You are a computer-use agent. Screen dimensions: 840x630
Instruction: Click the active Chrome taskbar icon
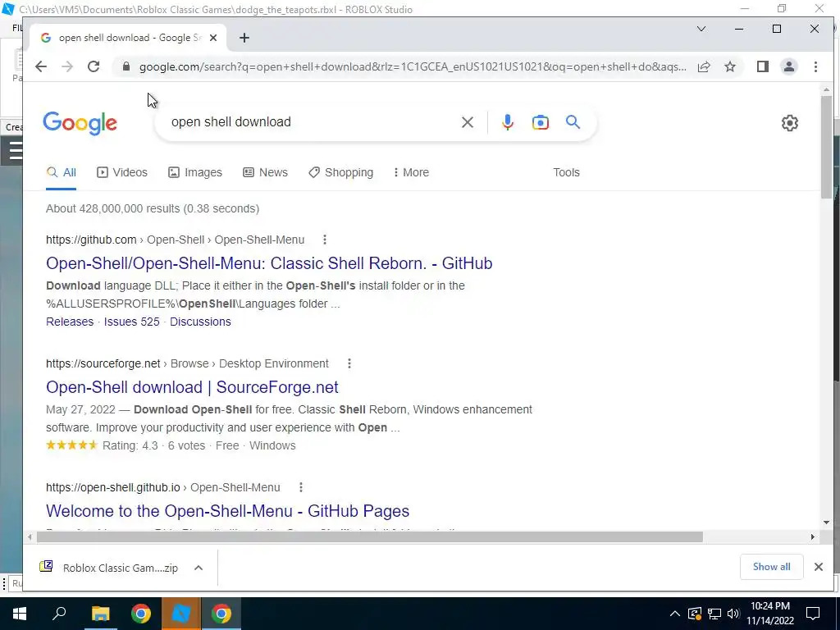tap(221, 614)
